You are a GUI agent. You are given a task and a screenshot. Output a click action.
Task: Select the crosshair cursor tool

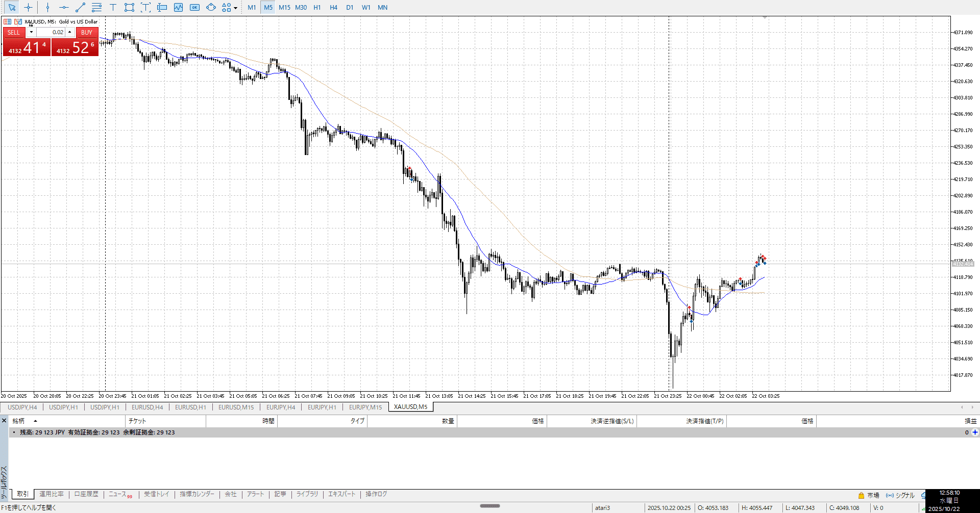[x=28, y=7]
